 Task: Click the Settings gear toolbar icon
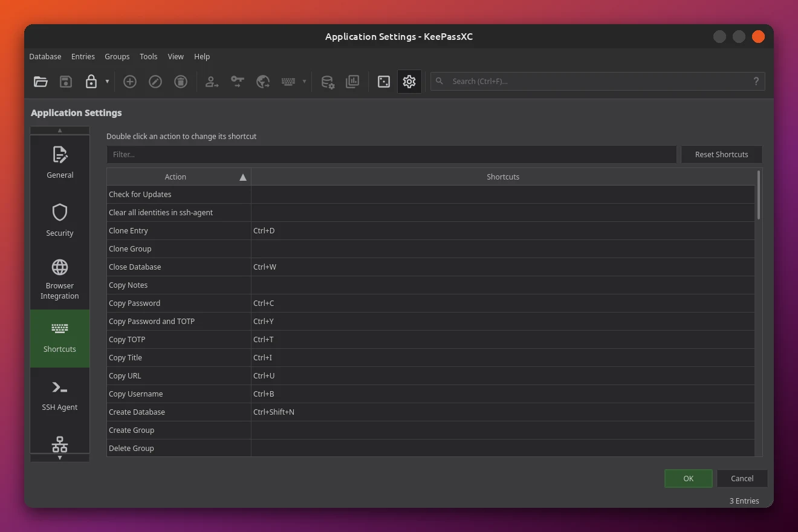409,82
